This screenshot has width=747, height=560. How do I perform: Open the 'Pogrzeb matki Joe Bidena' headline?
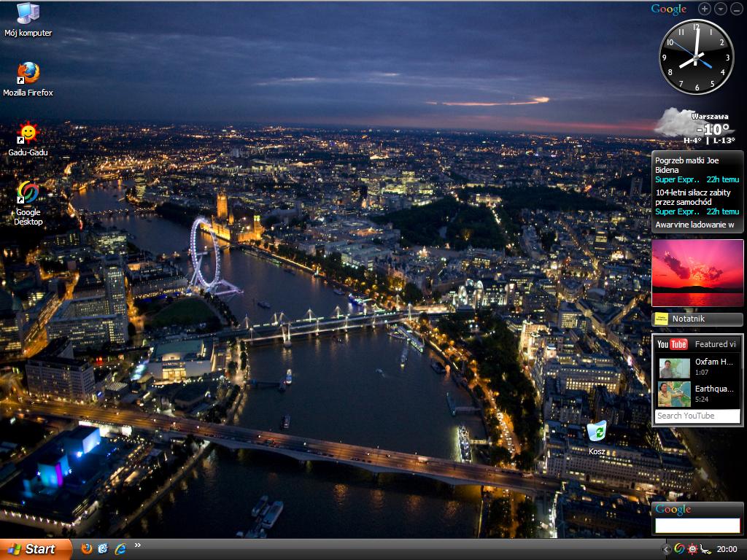(686, 165)
